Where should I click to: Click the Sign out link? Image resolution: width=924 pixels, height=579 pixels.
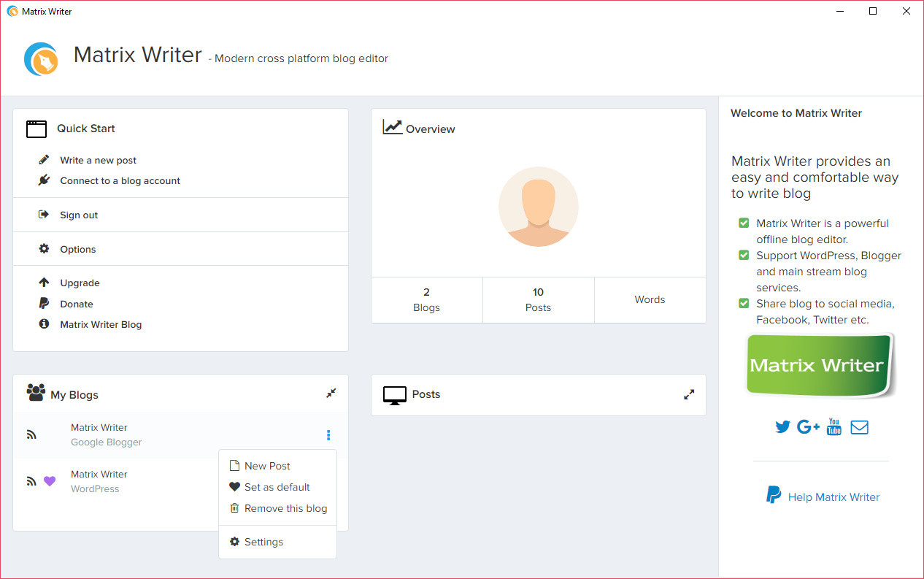[79, 215]
